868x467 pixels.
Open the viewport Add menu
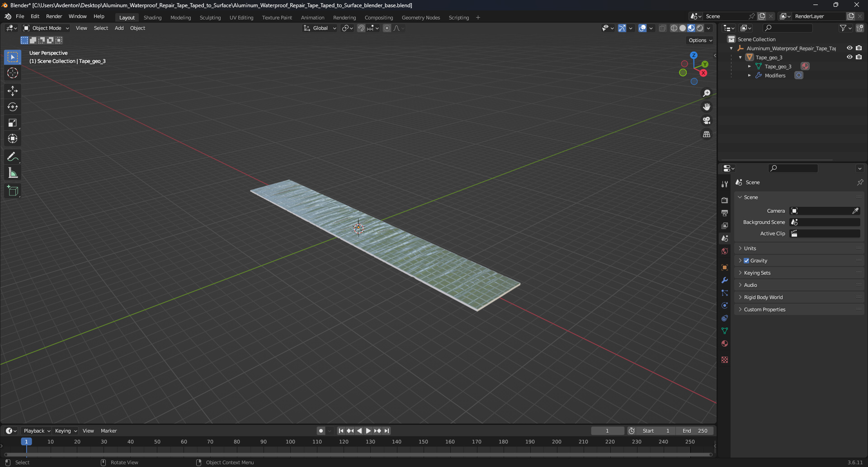119,28
